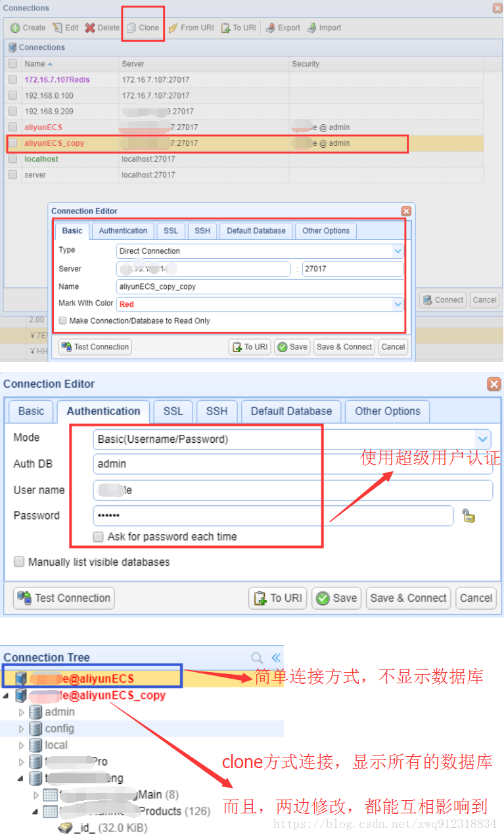The width and height of the screenshot is (504, 837).
Task: Expand the admin database tree node
Action: click(x=21, y=712)
